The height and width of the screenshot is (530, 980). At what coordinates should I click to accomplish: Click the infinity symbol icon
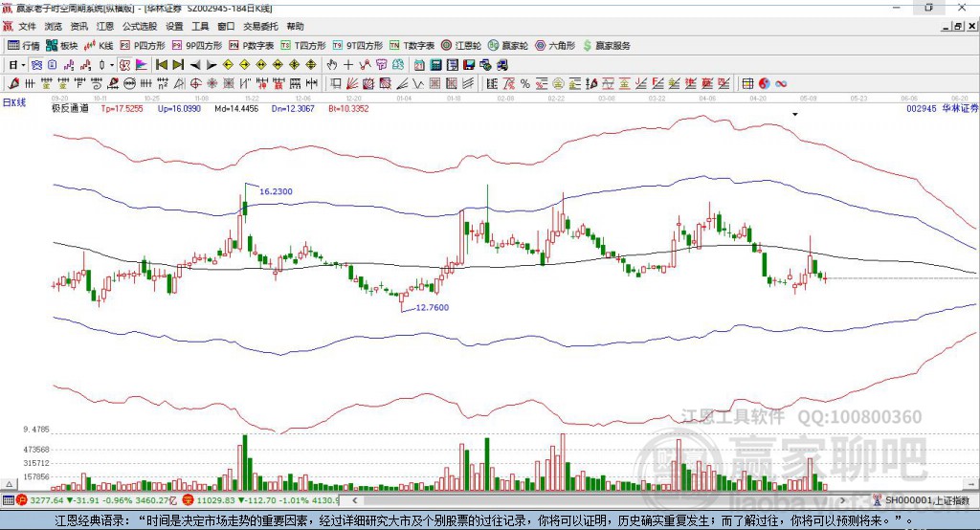[x=781, y=83]
